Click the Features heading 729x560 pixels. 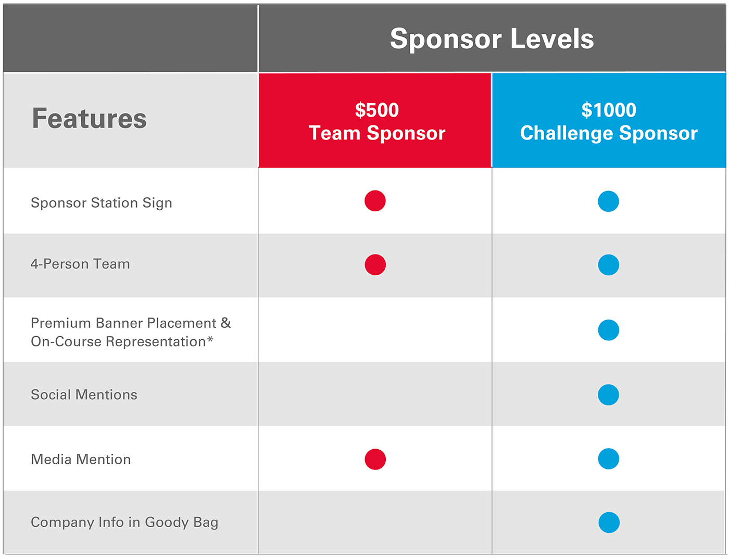[x=90, y=118]
